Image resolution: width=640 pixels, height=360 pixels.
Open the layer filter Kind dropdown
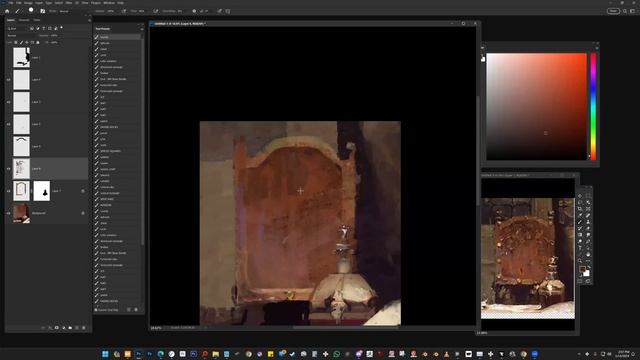point(17,28)
